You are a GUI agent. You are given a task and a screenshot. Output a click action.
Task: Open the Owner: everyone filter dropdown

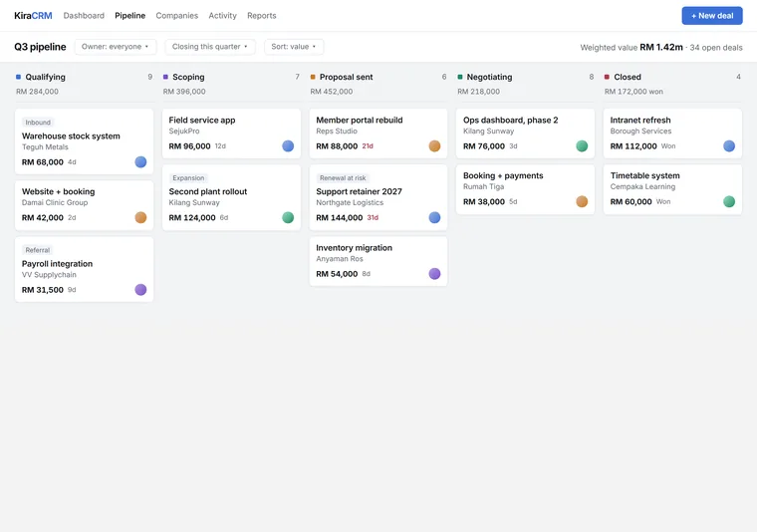click(x=116, y=47)
